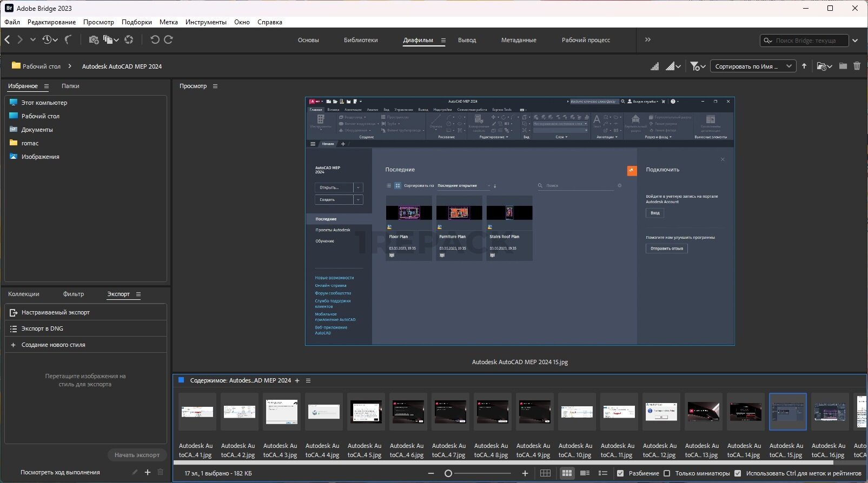Expand filter by rating dropdown
Screen dimensions: 868x483
pyautogui.click(x=698, y=66)
